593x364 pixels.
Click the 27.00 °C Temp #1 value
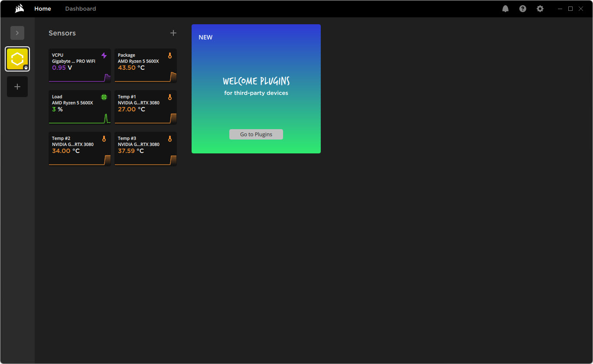131,110
